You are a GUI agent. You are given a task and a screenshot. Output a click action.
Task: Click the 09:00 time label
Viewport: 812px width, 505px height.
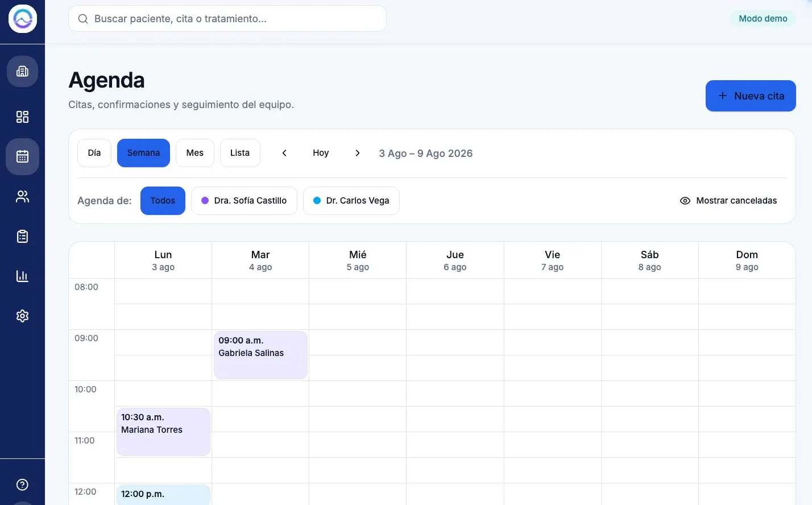pyautogui.click(x=86, y=338)
